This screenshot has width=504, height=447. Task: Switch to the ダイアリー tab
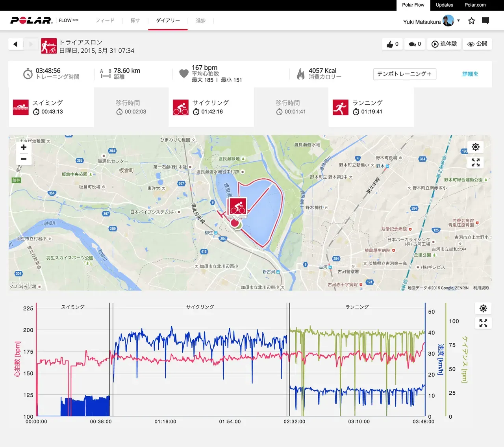coord(168,20)
